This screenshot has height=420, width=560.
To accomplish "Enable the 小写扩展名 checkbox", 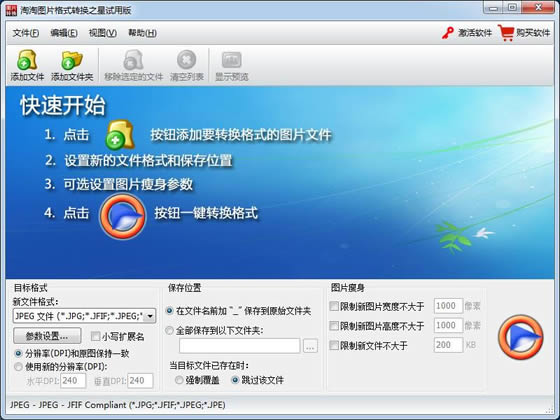I will tap(95, 336).
